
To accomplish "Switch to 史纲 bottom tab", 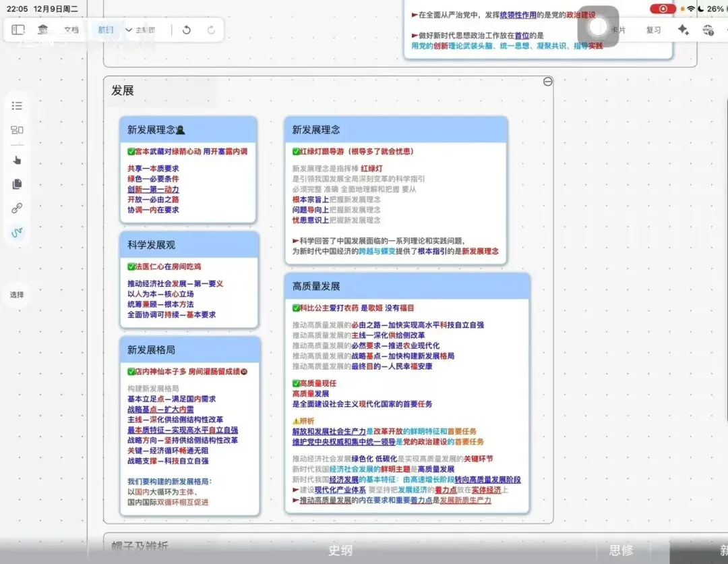I will coord(340,551).
